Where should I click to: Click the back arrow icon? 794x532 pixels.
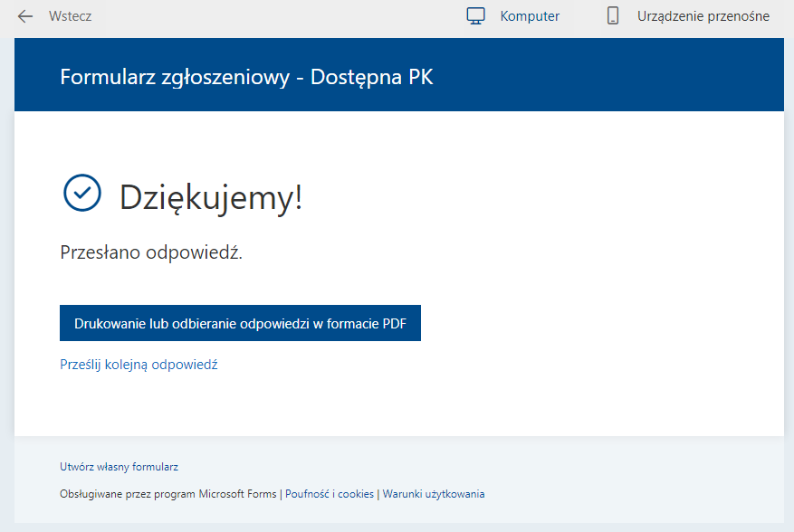click(25, 16)
